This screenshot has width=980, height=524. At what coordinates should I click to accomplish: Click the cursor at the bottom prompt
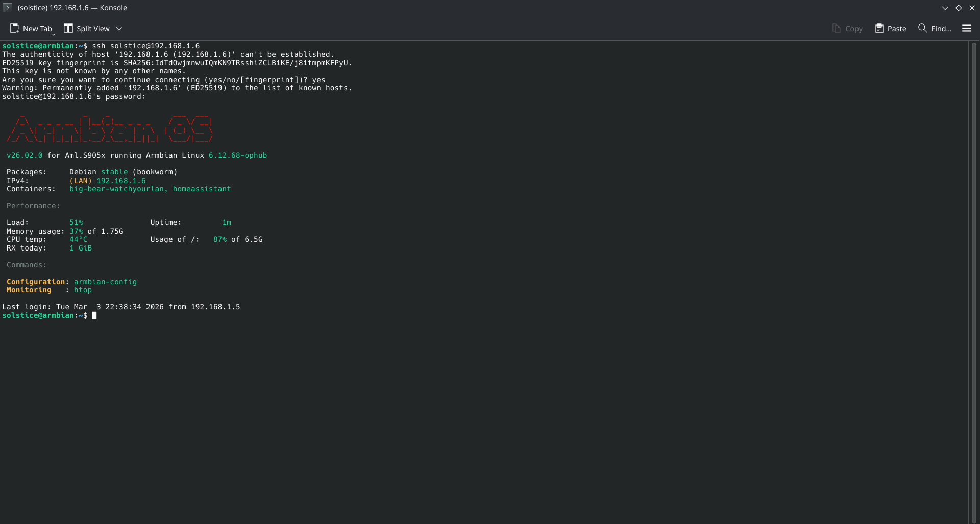(94, 316)
